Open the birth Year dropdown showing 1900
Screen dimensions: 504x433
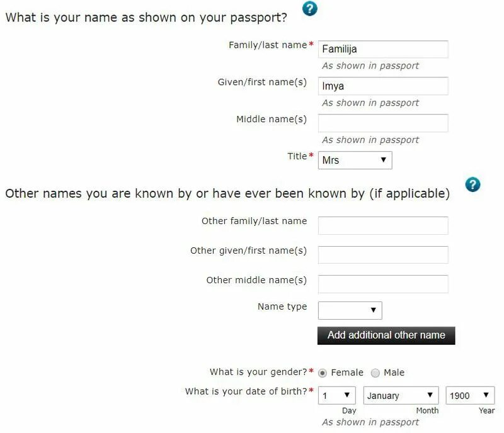(x=470, y=395)
